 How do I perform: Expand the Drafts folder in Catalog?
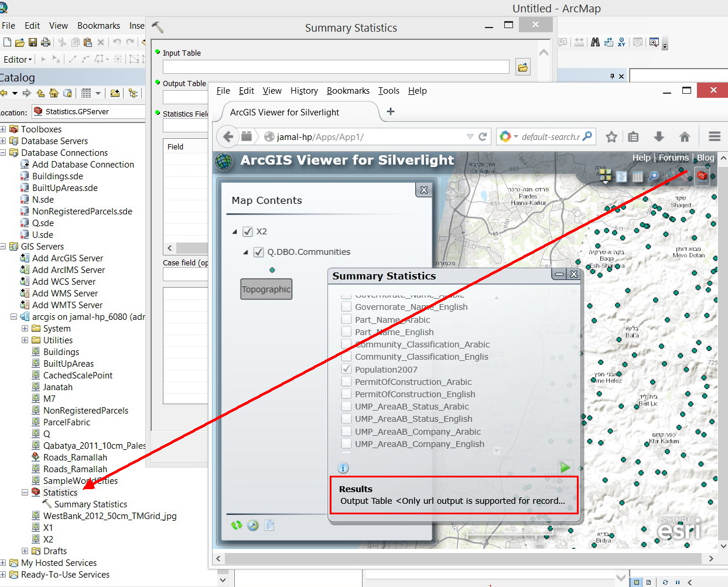(x=25, y=551)
